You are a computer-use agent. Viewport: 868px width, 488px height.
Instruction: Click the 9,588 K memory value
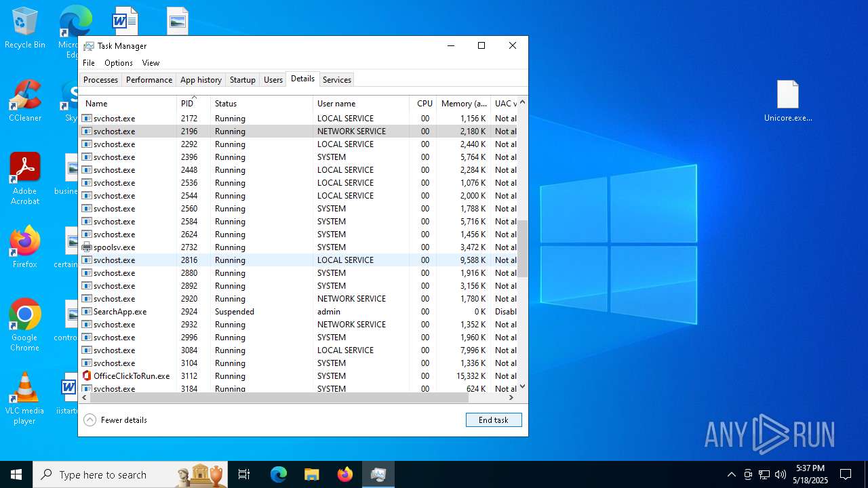point(473,260)
